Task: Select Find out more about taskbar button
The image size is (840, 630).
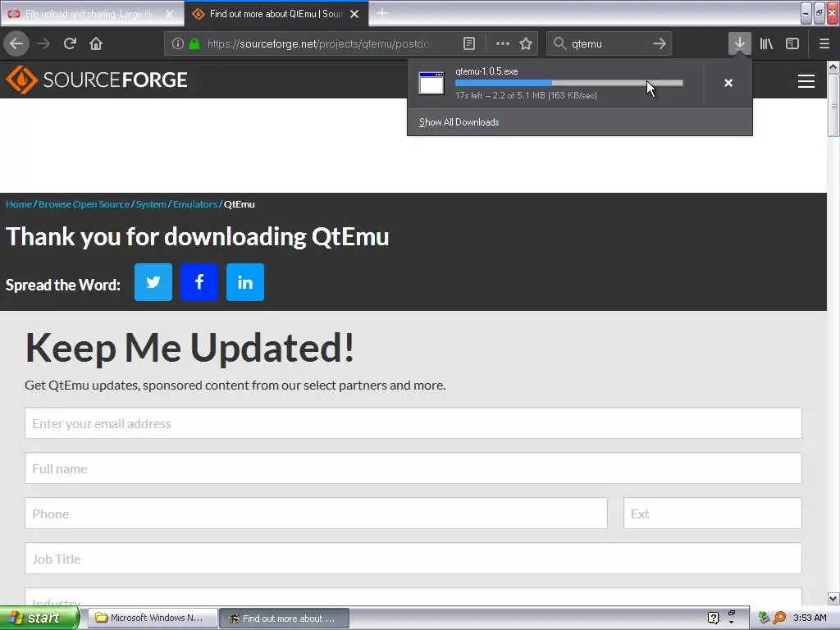Action: 284,619
